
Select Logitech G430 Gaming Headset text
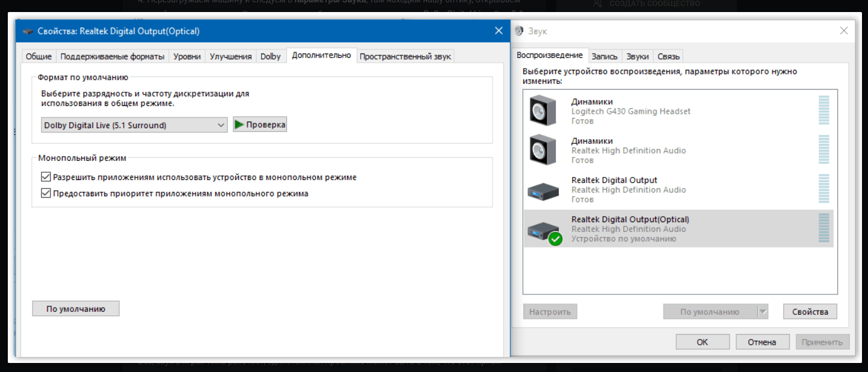coord(631,111)
